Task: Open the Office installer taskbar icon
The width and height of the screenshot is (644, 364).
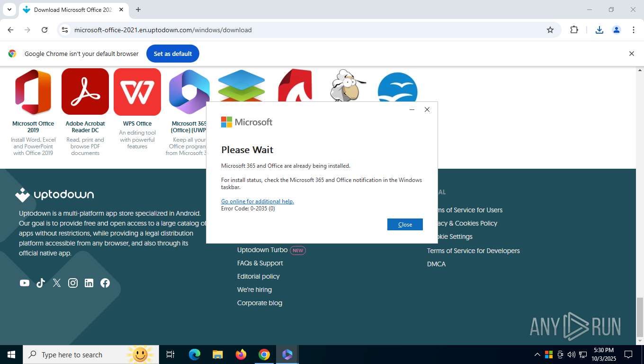Action: (287, 355)
